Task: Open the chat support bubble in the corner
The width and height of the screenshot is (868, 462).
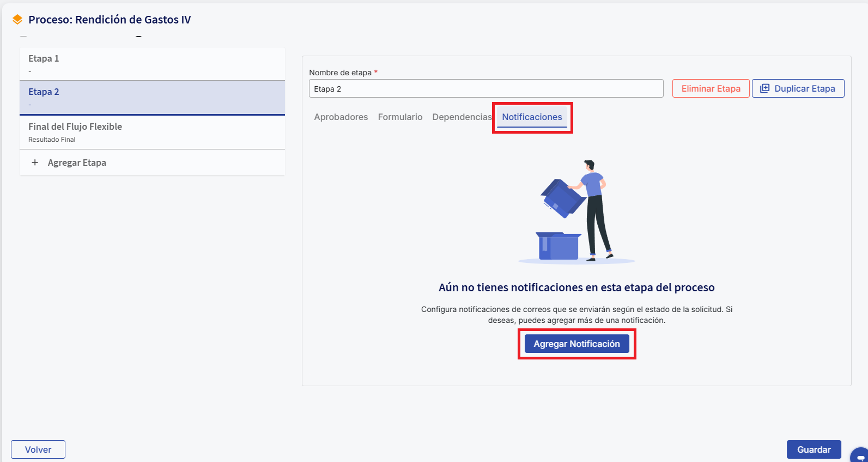Action: pyautogui.click(x=860, y=456)
